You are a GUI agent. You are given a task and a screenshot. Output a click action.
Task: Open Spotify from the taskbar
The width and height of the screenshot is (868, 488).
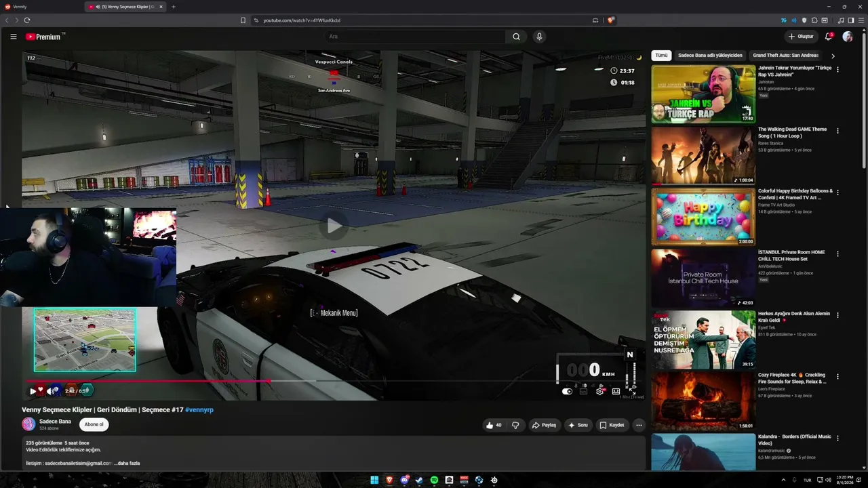click(x=434, y=480)
